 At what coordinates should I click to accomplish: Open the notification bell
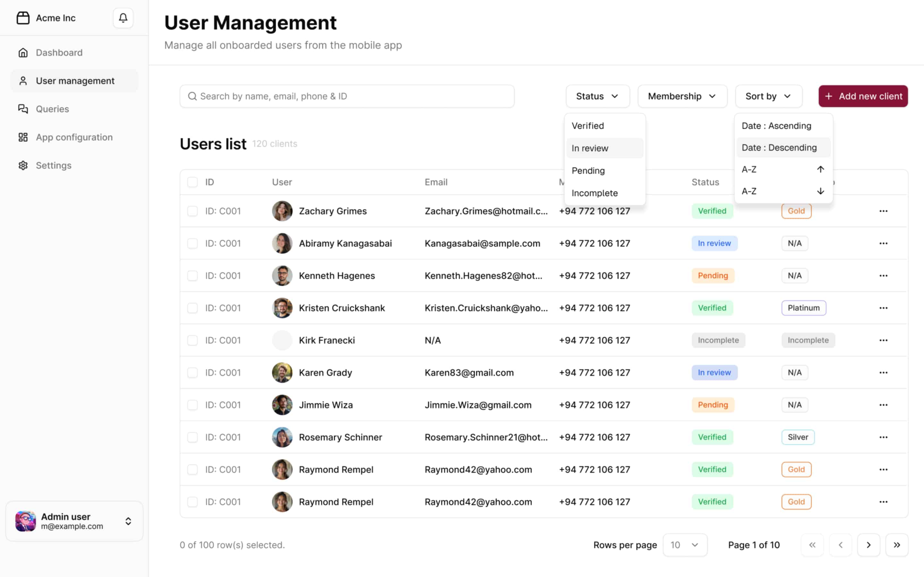tap(123, 18)
